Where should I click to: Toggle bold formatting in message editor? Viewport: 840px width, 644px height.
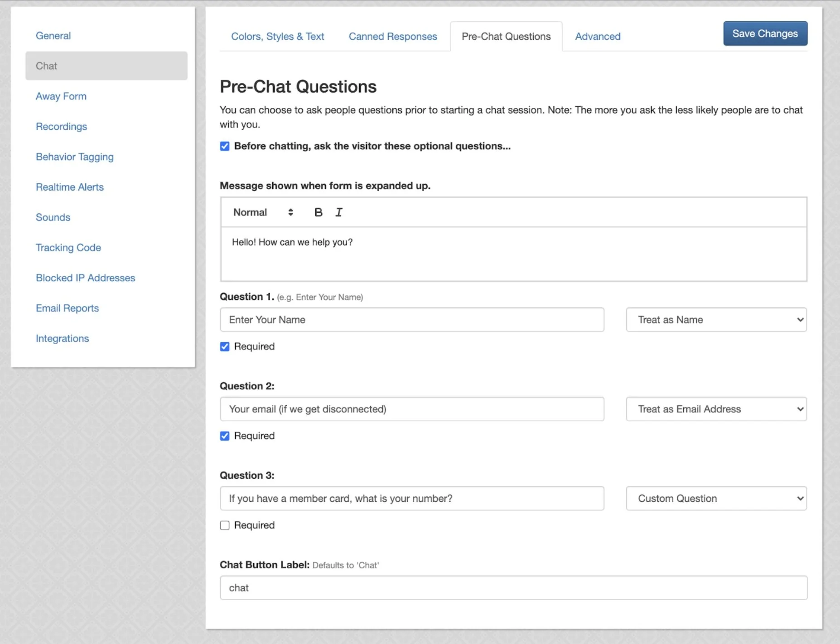tap(318, 212)
